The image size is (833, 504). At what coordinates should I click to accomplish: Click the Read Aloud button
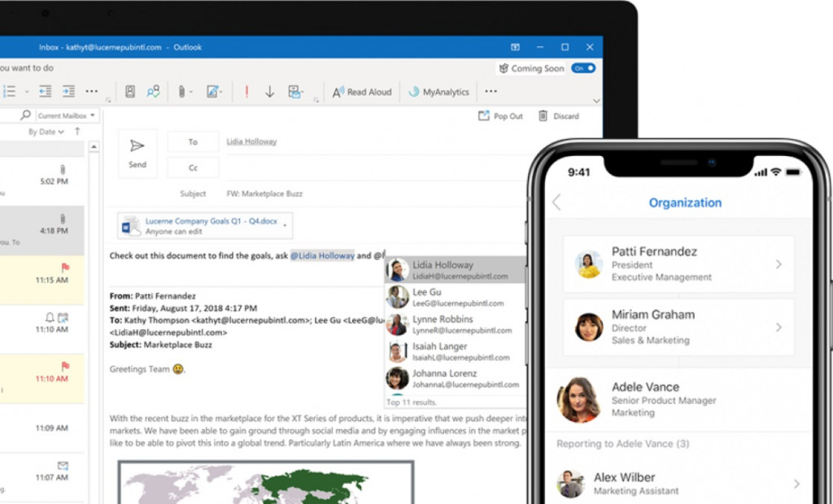pyautogui.click(x=362, y=92)
